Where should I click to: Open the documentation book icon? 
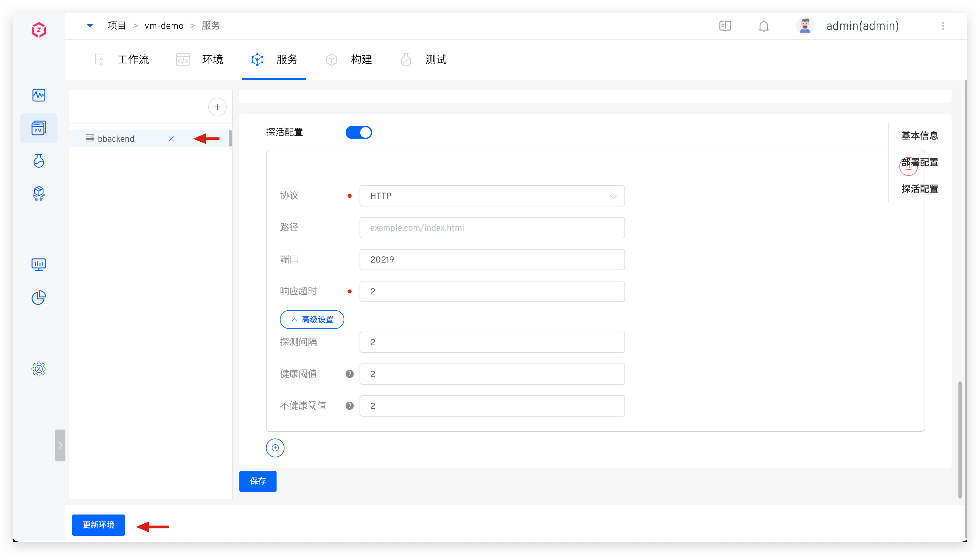point(725,26)
